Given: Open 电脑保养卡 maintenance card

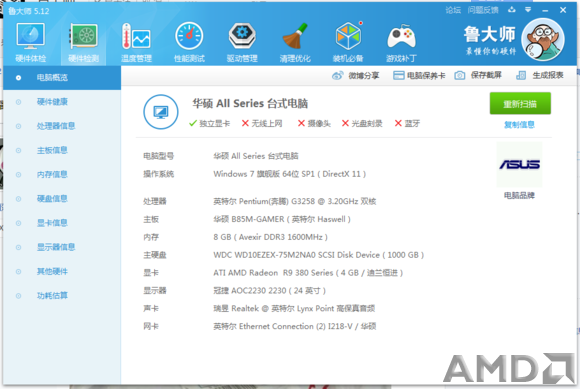Looking at the screenshot, I should click(x=419, y=76).
